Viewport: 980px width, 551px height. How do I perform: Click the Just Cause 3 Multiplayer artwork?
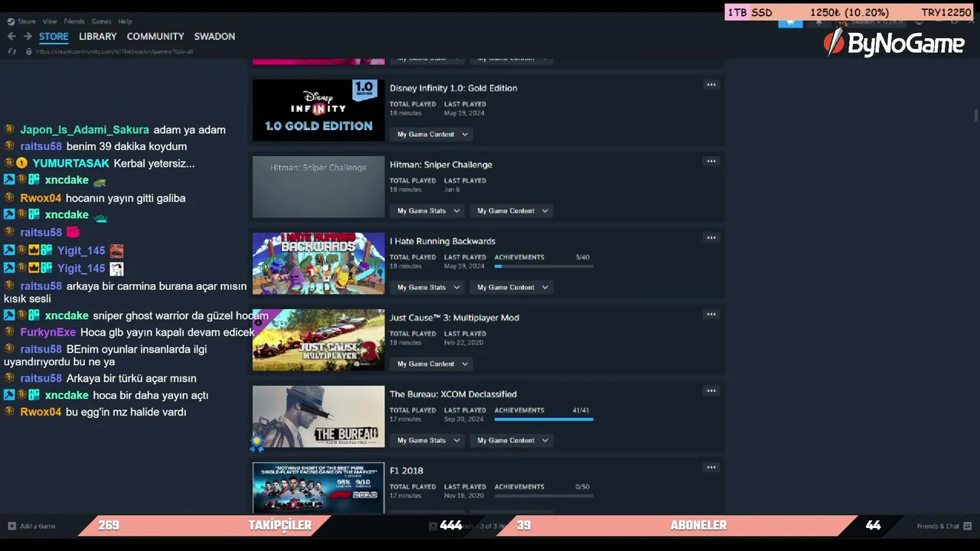point(318,340)
